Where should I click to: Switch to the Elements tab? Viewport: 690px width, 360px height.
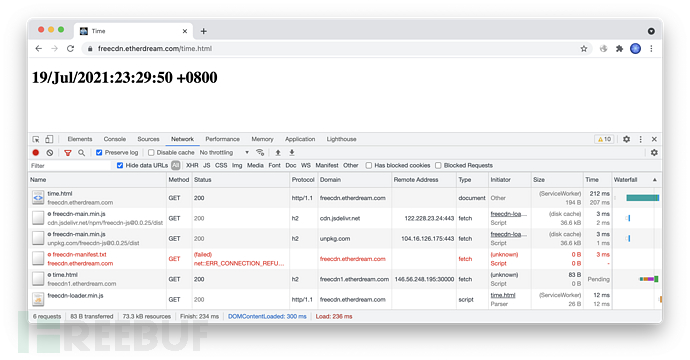[x=80, y=139]
